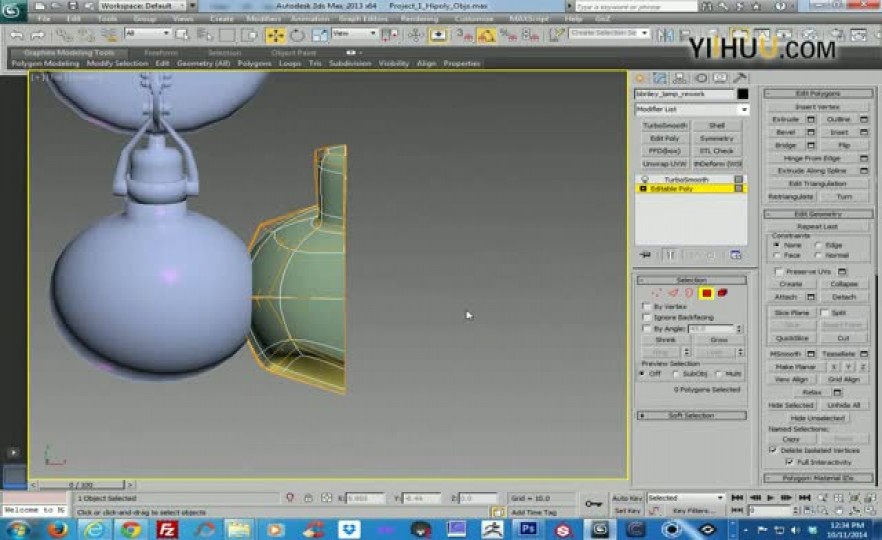Uncheck Full Interactivity option

tap(789, 462)
